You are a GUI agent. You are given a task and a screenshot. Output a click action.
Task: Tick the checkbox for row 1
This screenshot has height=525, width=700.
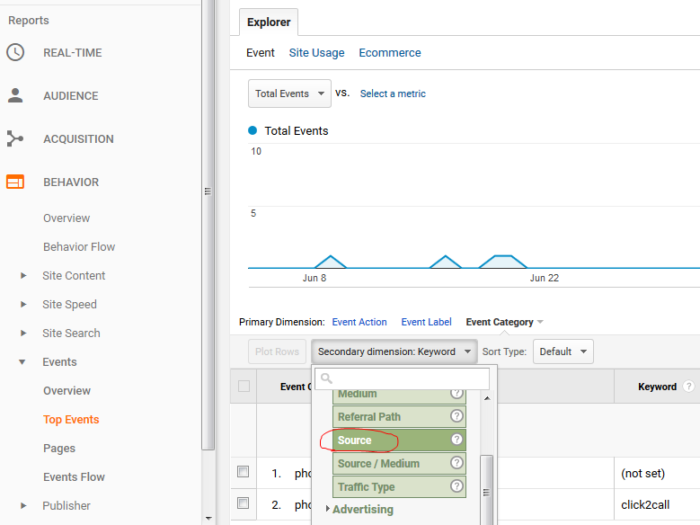[243, 472]
